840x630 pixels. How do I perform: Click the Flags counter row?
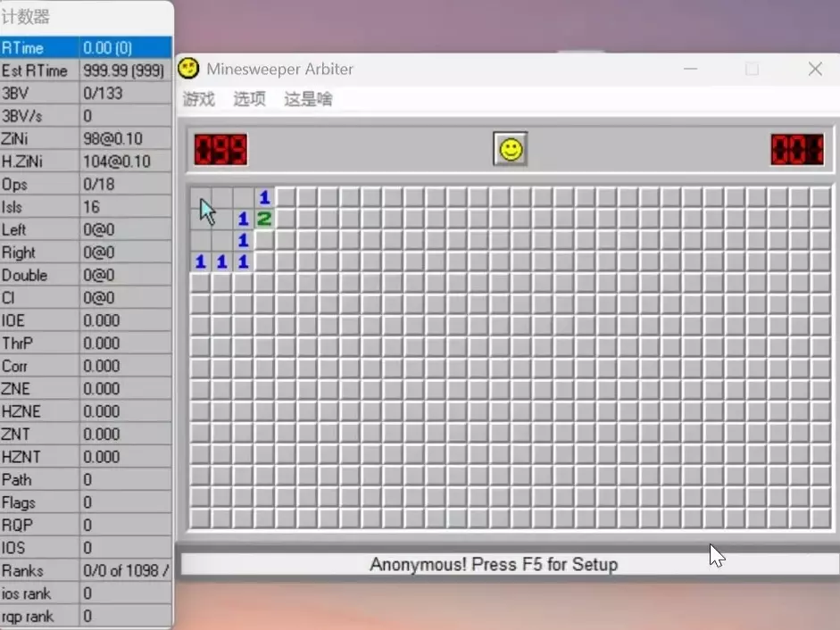[86, 502]
